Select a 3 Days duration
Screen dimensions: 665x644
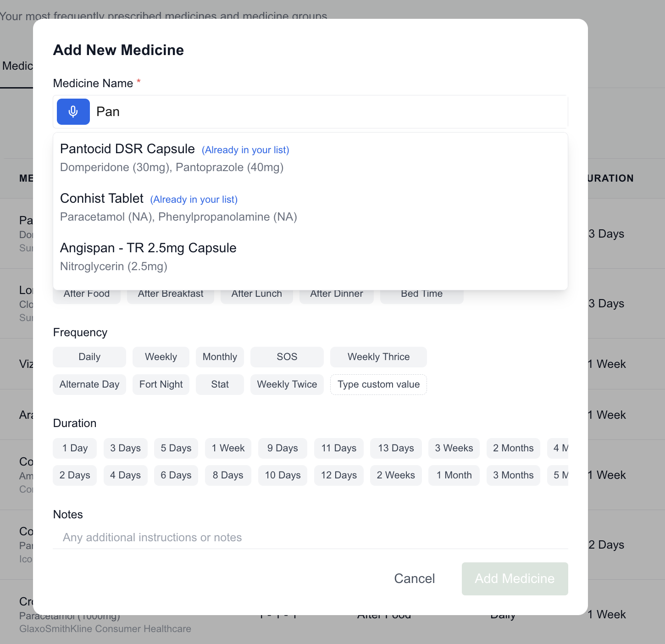pyautogui.click(x=125, y=448)
